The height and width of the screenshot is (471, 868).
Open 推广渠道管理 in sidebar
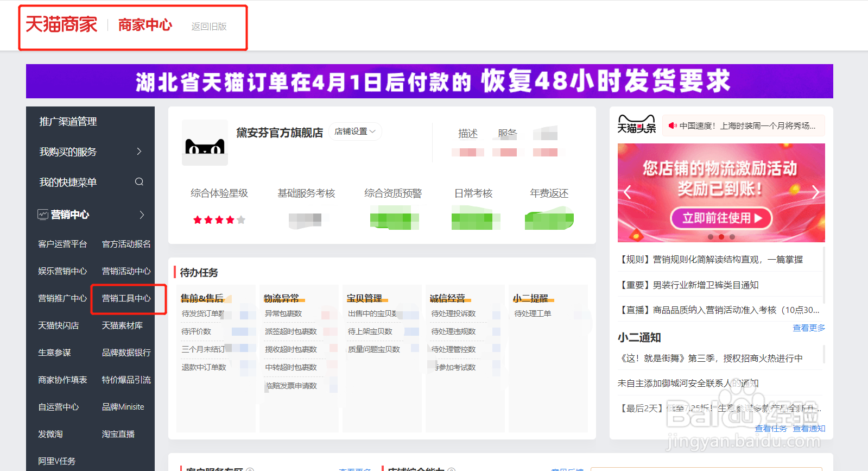[68, 122]
